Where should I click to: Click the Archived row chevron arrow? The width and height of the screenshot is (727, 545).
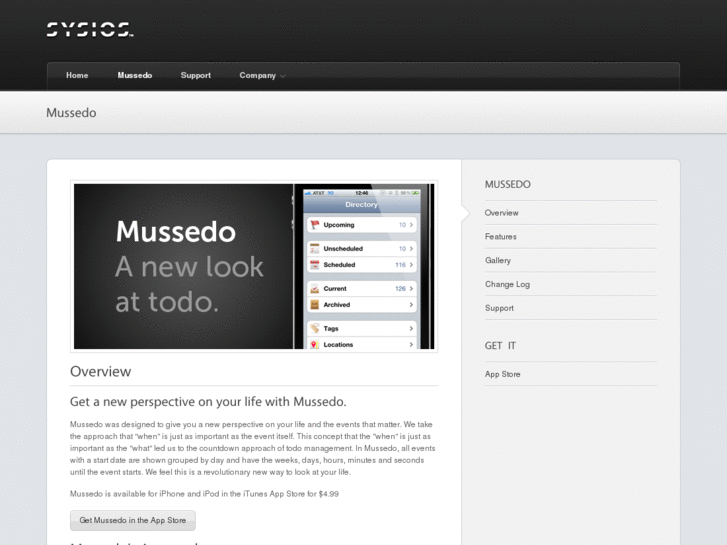[411, 305]
